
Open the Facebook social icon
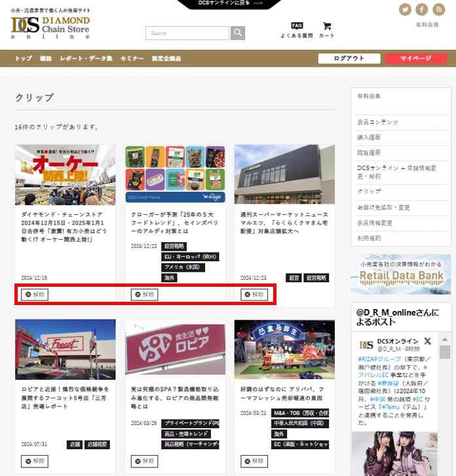click(422, 9)
